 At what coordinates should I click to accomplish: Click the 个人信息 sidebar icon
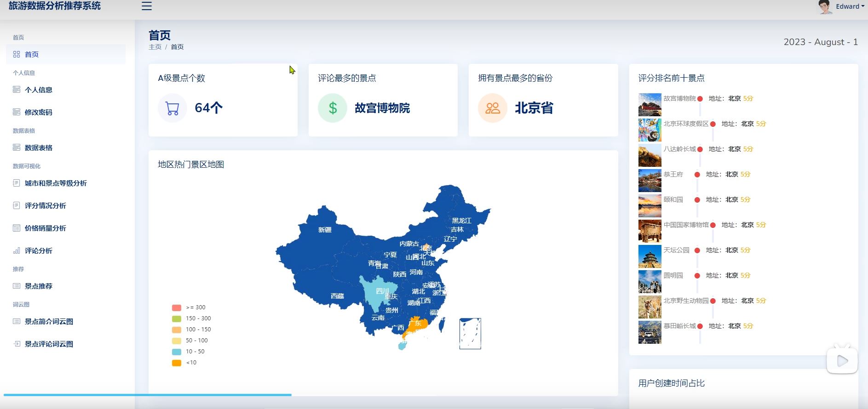[x=17, y=90]
